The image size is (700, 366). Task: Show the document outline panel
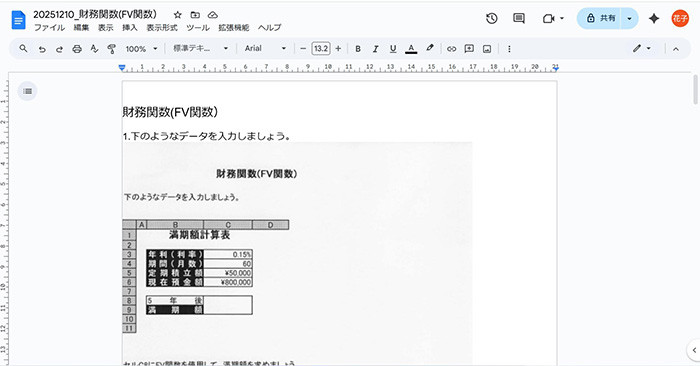click(x=27, y=91)
